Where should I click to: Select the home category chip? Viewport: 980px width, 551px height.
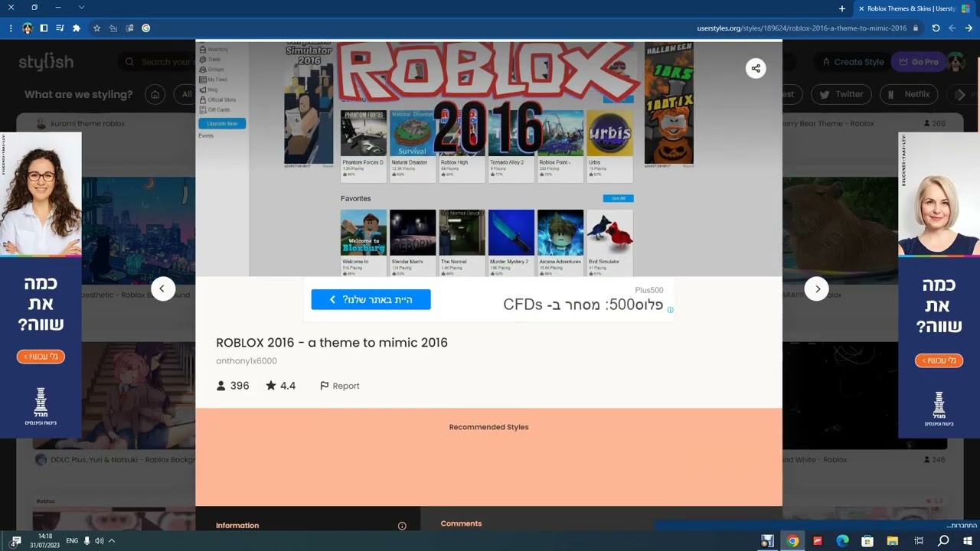(x=155, y=94)
